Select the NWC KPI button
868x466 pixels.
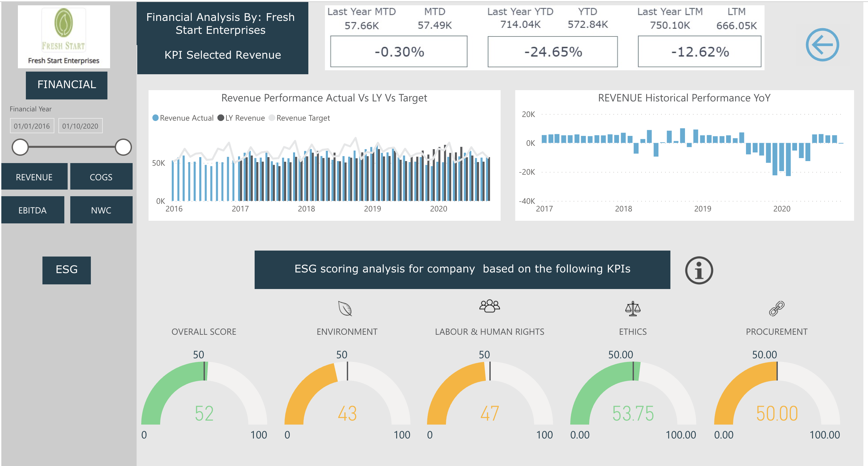(101, 210)
